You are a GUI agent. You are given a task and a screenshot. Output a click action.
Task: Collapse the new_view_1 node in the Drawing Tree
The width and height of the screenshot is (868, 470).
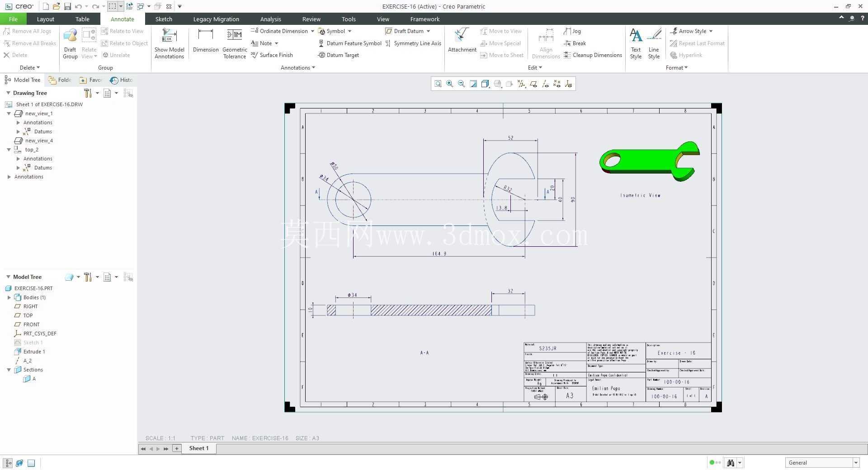tap(9, 113)
